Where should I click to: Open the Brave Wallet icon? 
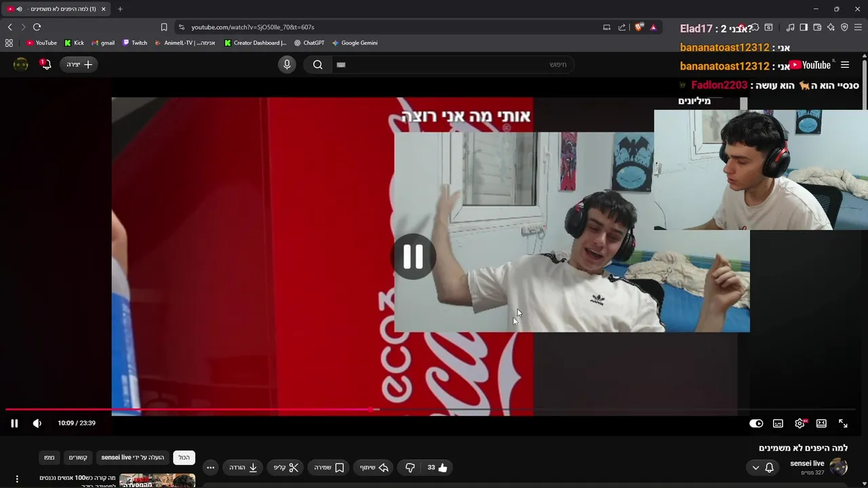tap(817, 27)
